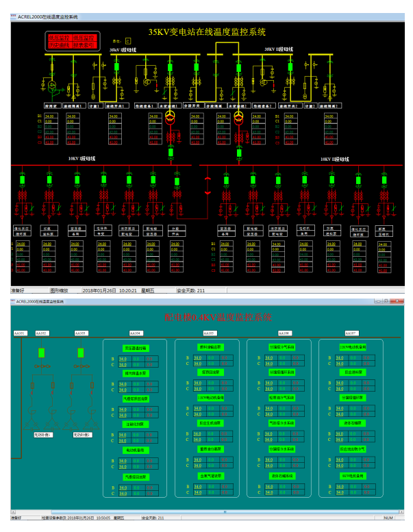This screenshot has width=413, height=532.
Task: Select the right red main transformer symbol
Action: [238, 120]
